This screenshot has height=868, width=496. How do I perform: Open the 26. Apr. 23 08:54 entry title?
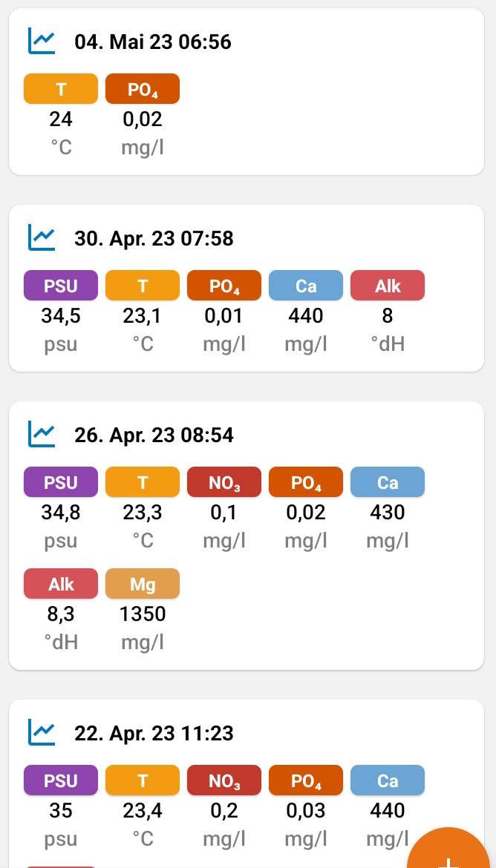154,434
